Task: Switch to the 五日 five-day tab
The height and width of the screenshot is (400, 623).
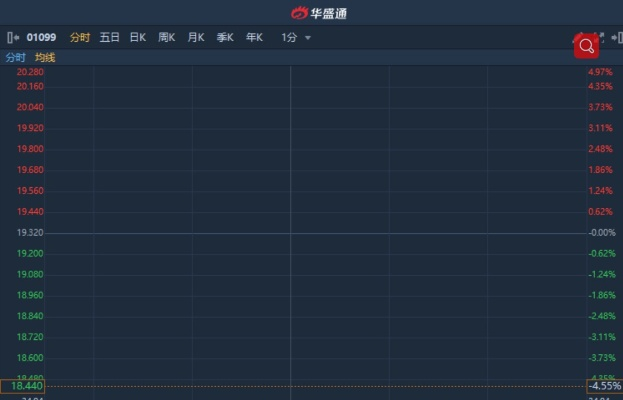Action: tap(109, 38)
